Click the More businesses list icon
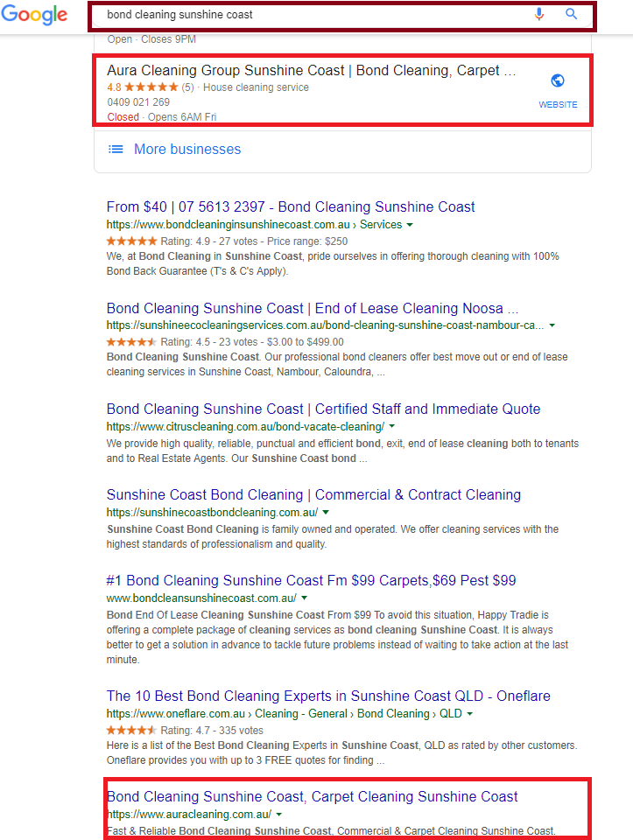This screenshot has width=633, height=840. click(x=116, y=150)
